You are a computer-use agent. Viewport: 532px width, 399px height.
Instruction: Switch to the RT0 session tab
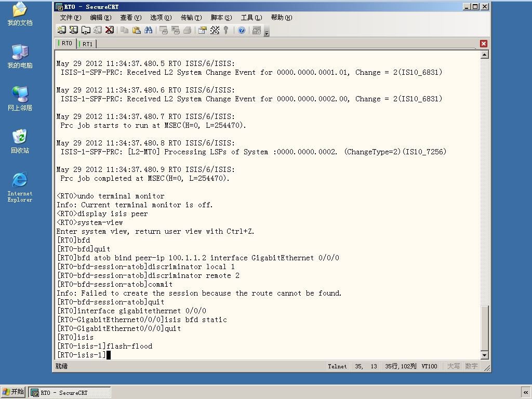click(65, 44)
